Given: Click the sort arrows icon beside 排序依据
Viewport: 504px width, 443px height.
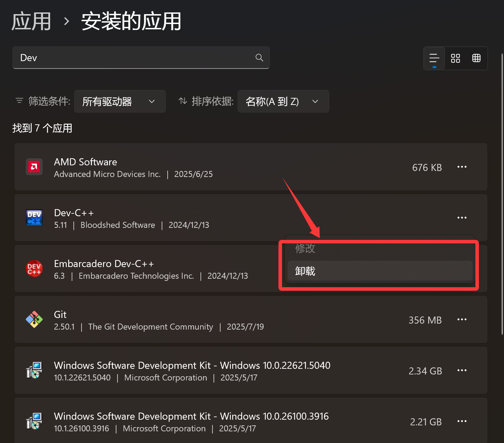Looking at the screenshot, I should click(183, 101).
